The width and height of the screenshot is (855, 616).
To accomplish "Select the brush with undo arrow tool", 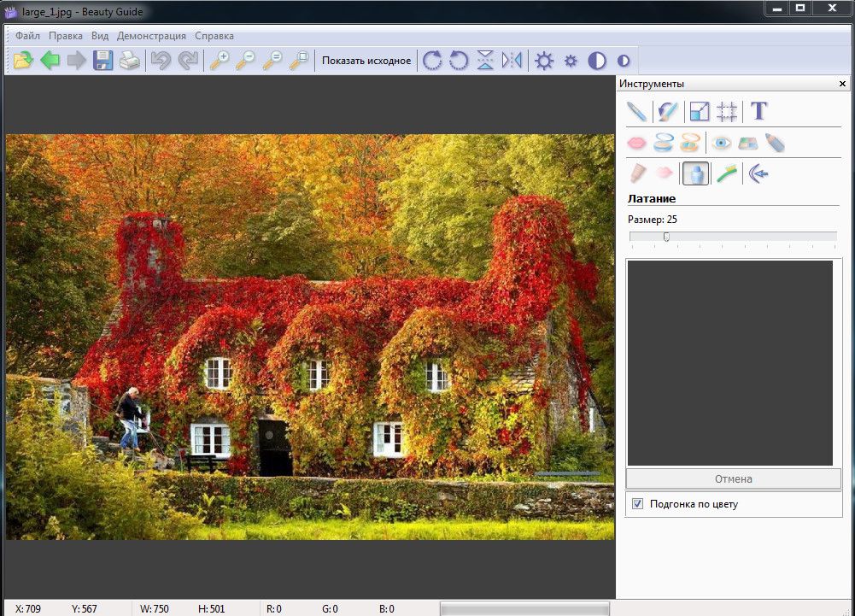I will click(x=667, y=111).
